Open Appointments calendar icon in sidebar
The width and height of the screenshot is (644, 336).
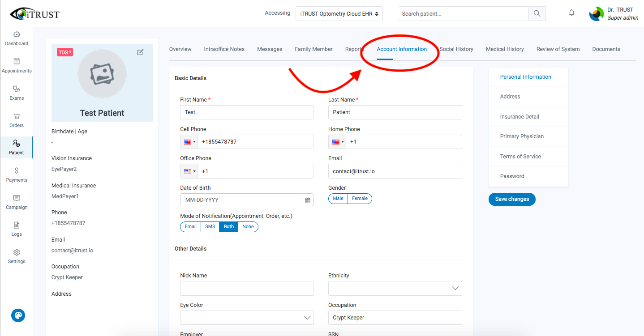click(17, 61)
